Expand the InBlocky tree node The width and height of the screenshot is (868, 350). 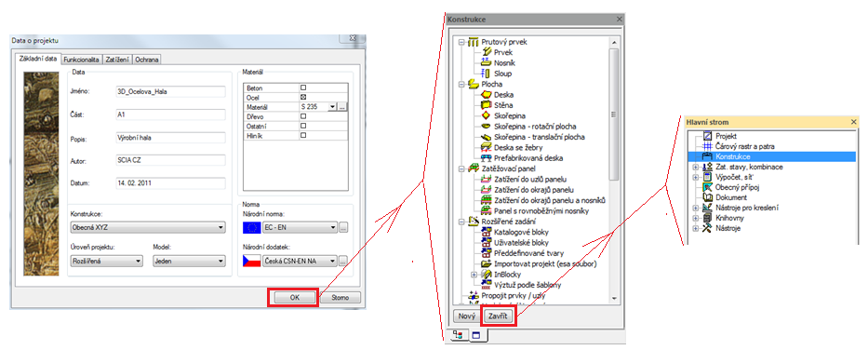(474, 274)
